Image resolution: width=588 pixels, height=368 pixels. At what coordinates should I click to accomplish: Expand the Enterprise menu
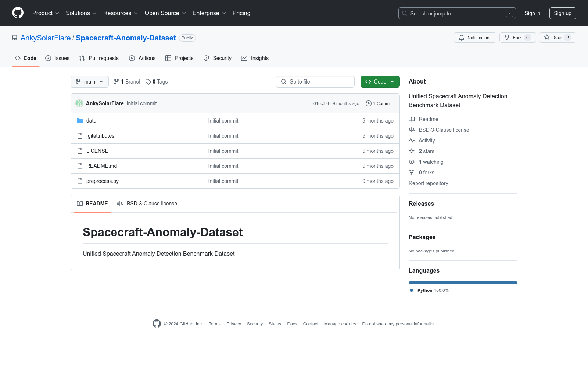click(x=209, y=13)
